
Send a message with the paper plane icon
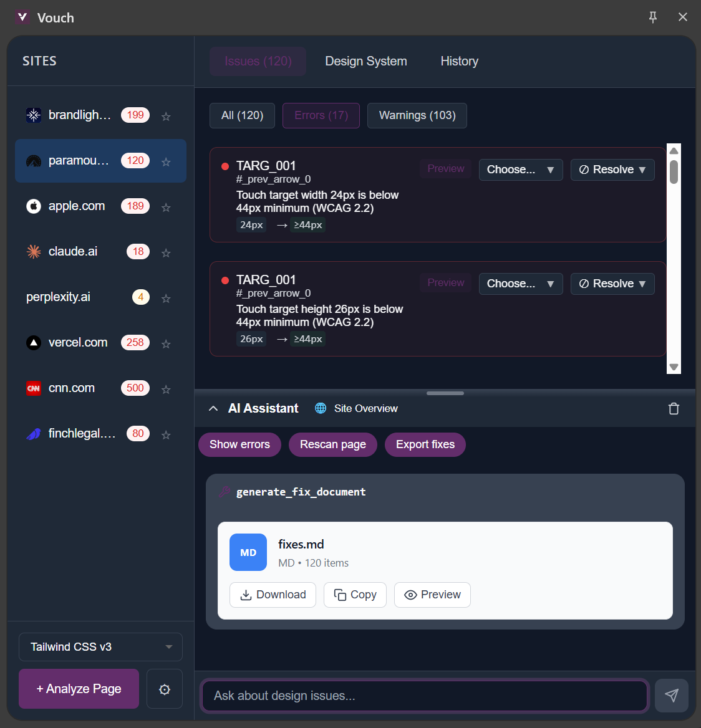pos(671,695)
